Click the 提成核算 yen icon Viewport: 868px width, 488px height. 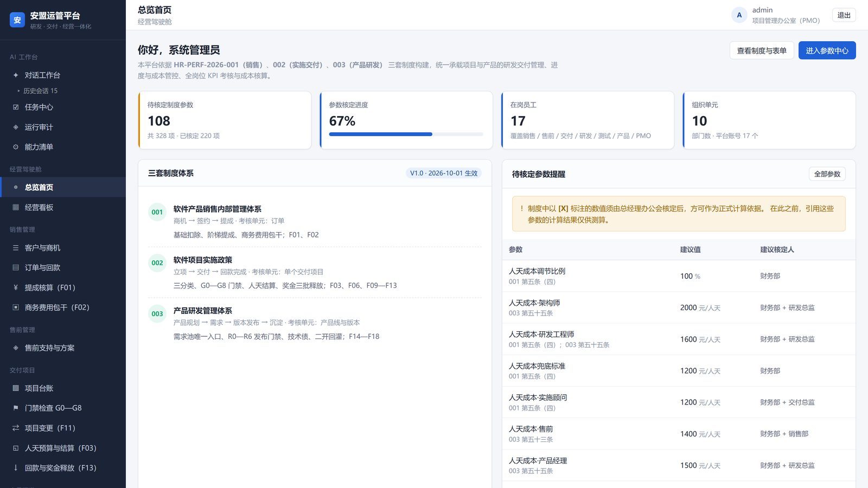tap(16, 288)
